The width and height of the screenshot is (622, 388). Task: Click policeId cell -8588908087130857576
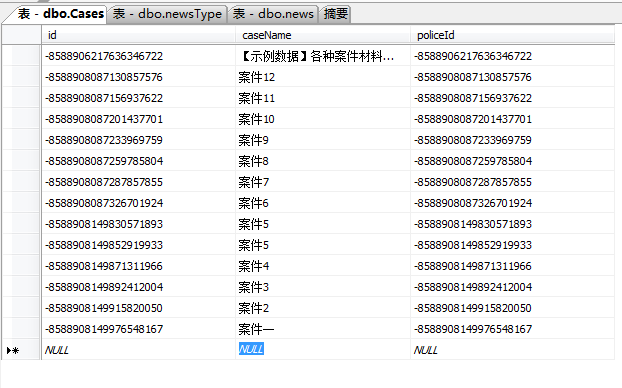[513, 77]
